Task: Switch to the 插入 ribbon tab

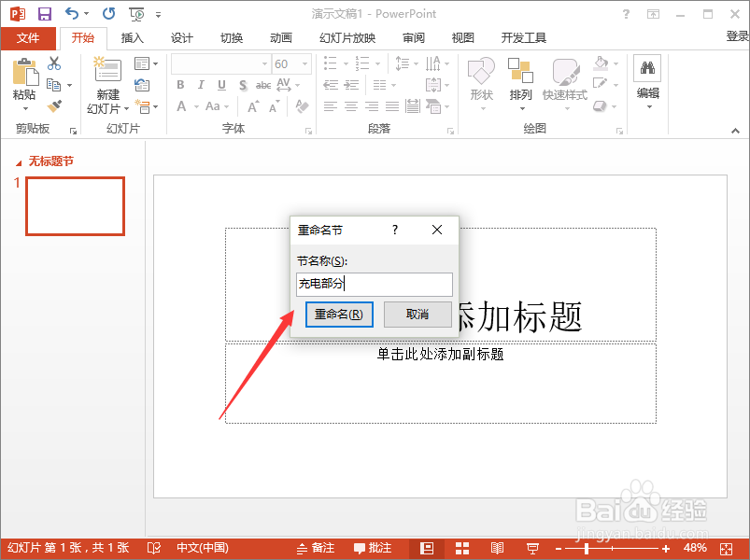Action: (x=131, y=38)
